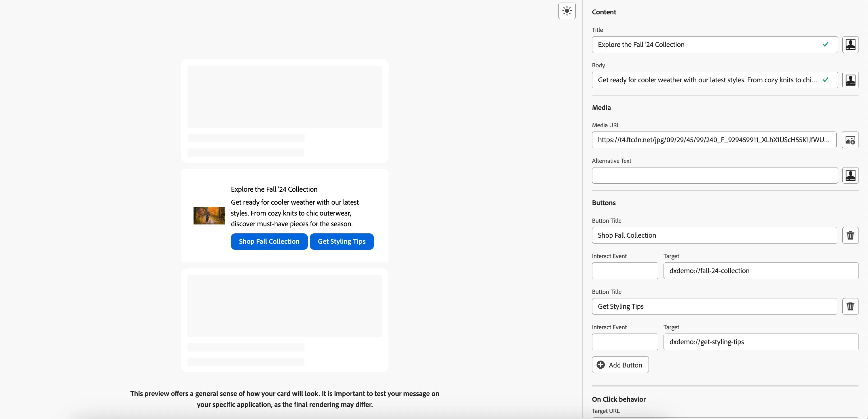Focus Interact Event field for Get Styling Tips
This screenshot has width=868, height=419.
point(625,342)
